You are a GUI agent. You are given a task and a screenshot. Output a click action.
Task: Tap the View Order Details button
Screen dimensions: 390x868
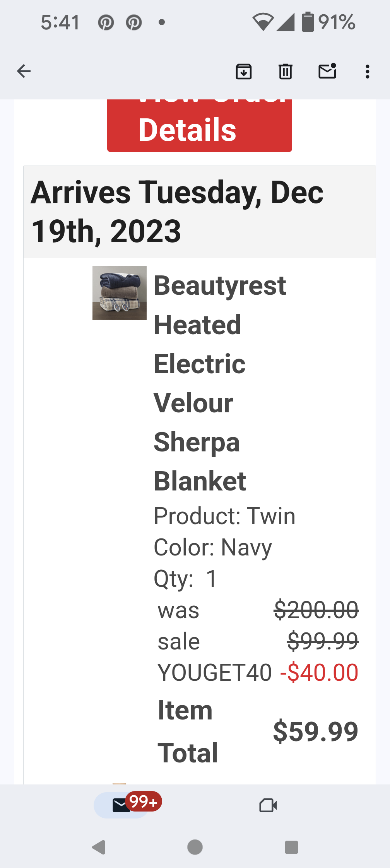pyautogui.click(x=200, y=125)
